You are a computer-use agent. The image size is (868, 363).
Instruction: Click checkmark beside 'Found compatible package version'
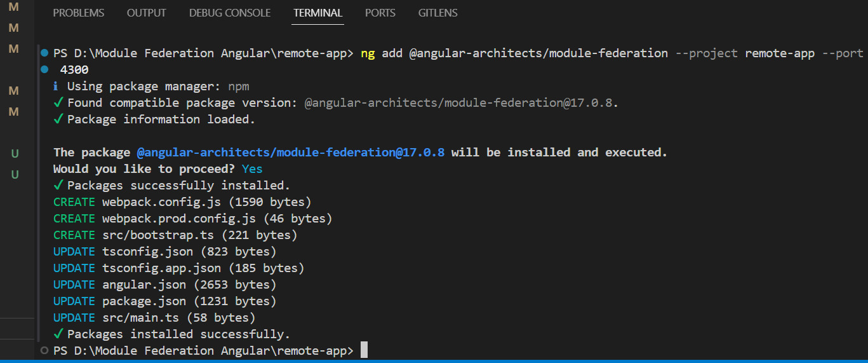click(58, 102)
